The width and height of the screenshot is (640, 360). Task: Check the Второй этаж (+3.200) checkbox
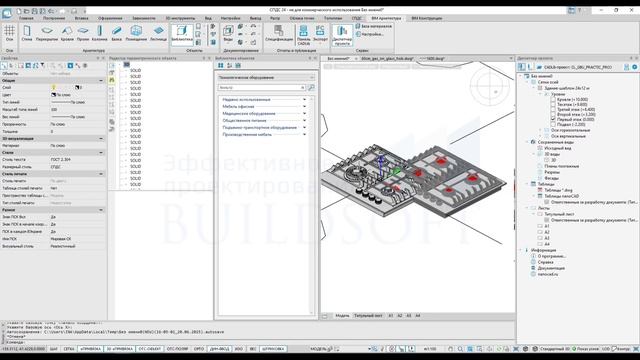click(553, 114)
